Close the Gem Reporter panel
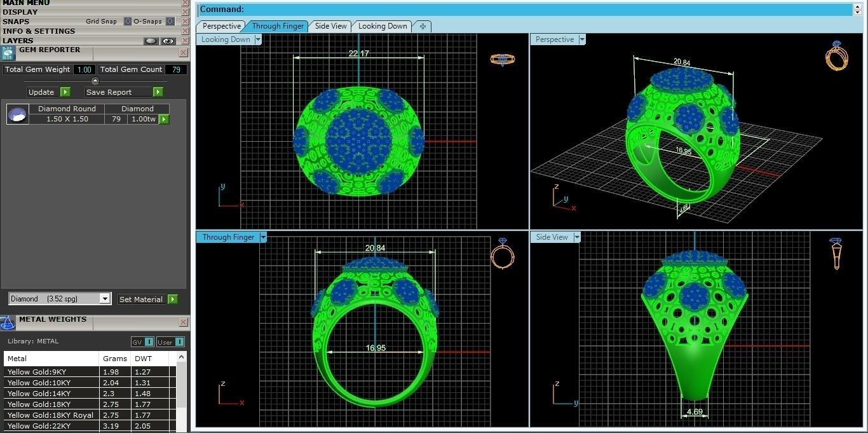 coord(183,53)
